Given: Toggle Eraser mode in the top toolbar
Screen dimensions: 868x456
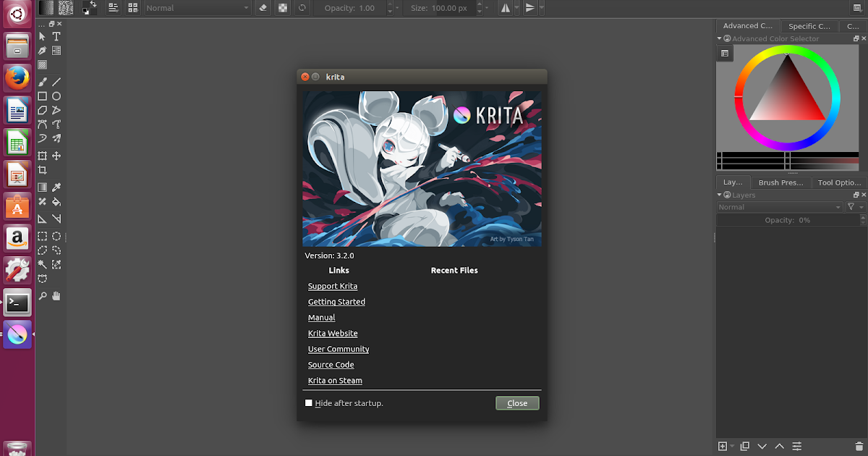Looking at the screenshot, I should [x=264, y=8].
